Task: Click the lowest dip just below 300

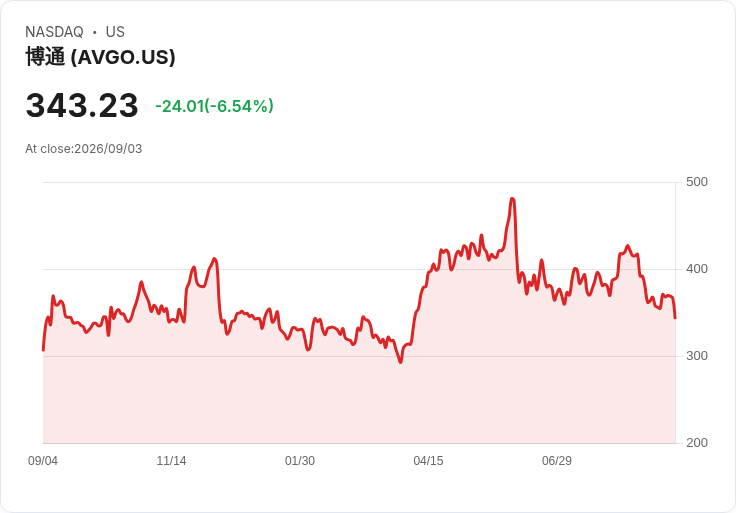Action: pyautogui.click(x=400, y=362)
